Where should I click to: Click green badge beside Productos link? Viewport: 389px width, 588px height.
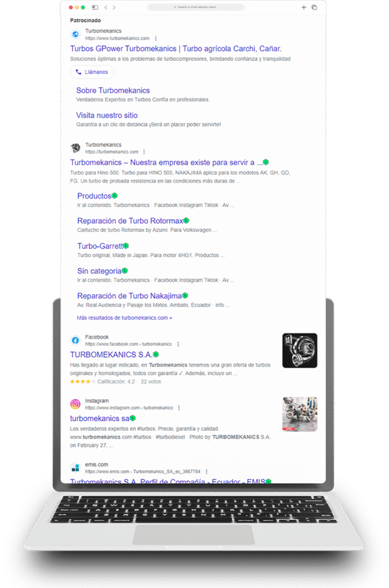point(115,195)
